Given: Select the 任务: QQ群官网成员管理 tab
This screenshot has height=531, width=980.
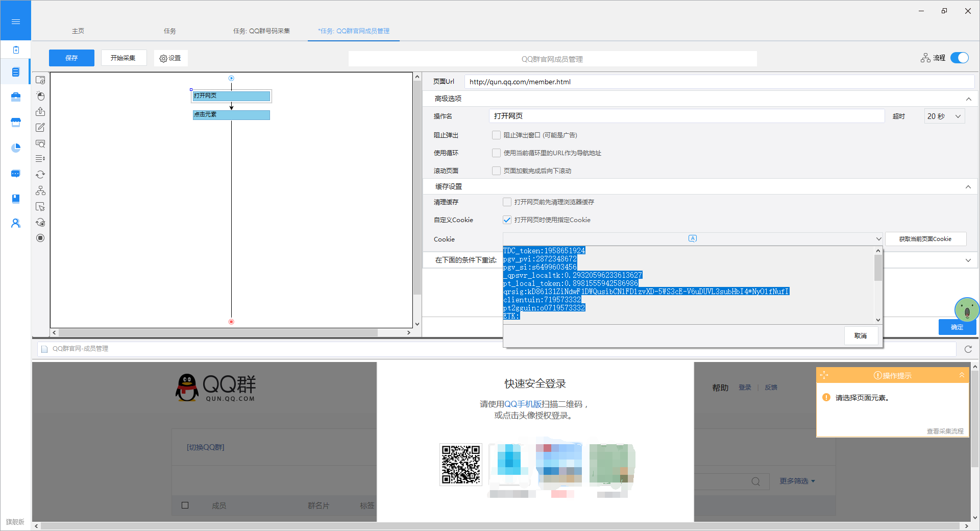Looking at the screenshot, I should point(354,31).
